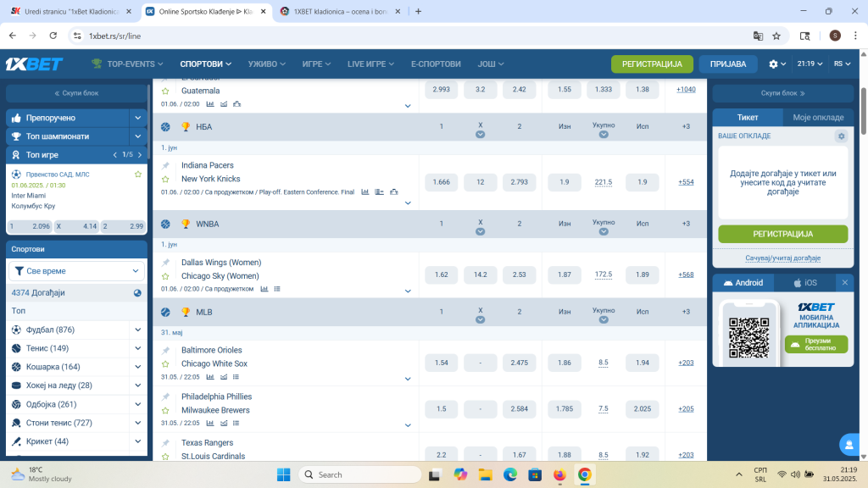The image size is (868, 488).
Task: Open the settings gear menu
Action: click(x=777, y=64)
